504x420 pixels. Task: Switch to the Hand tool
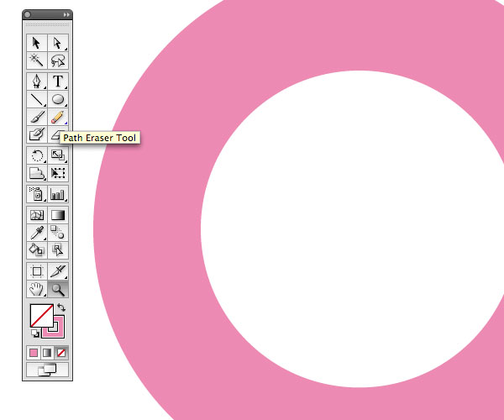(37, 289)
